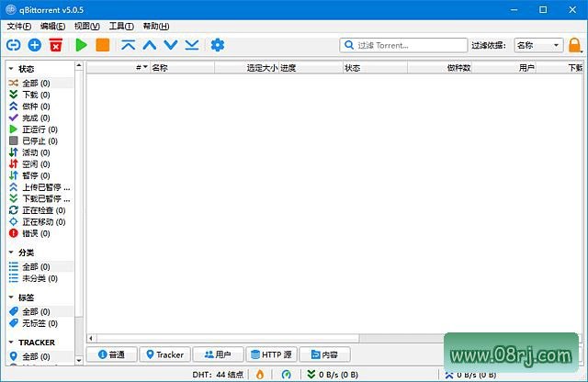
Task: Select 下载已暂停 status filter
Action: (40, 198)
